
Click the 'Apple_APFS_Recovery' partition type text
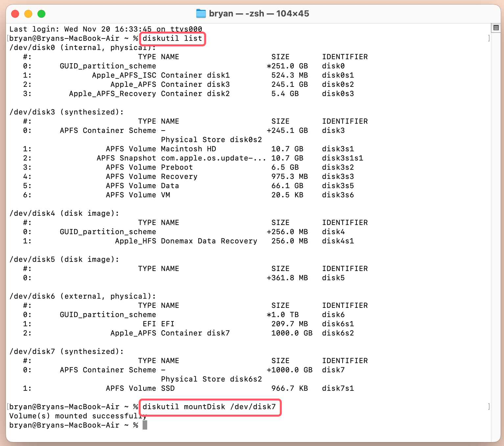(112, 94)
